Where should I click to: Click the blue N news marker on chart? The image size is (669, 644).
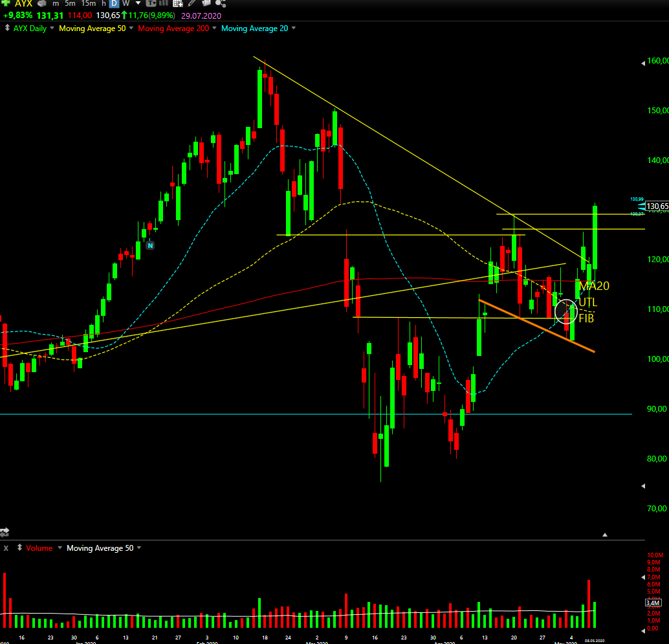[x=150, y=245]
